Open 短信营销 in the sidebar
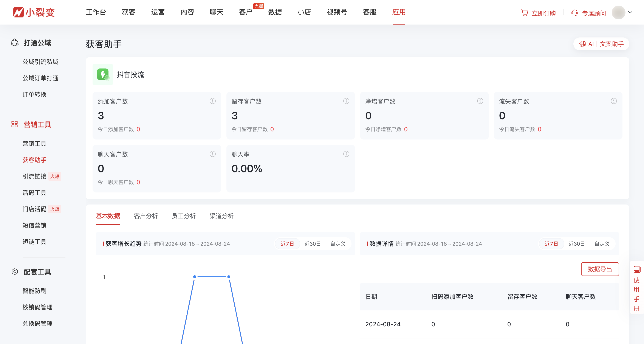Viewport: 644px width, 344px height. pos(34,225)
